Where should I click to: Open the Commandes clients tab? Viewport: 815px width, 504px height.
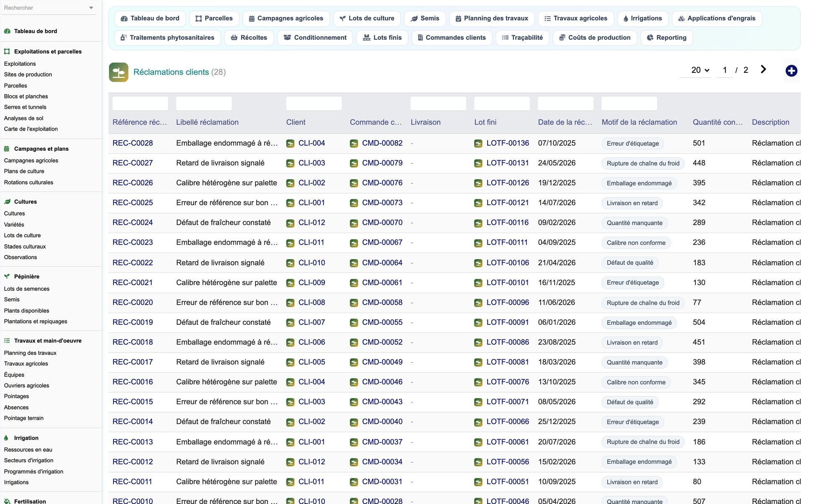pyautogui.click(x=451, y=38)
